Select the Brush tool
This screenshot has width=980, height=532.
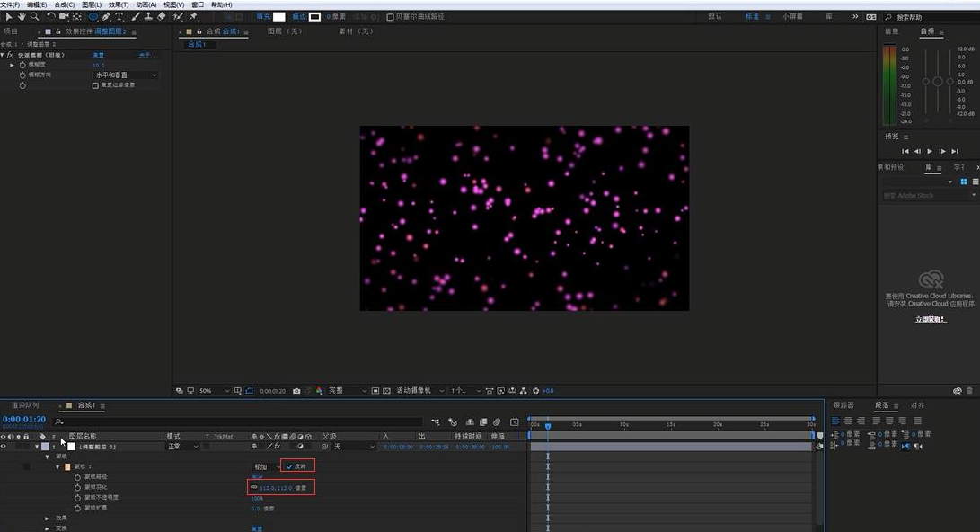pyautogui.click(x=135, y=17)
